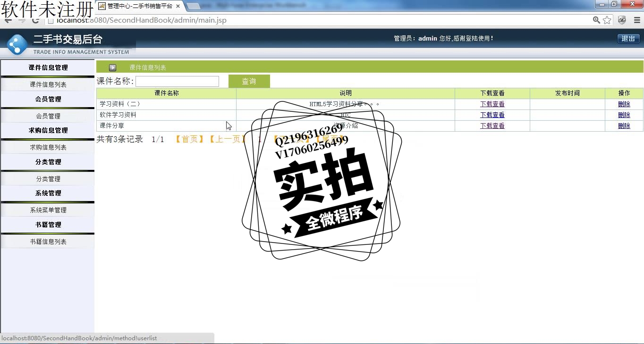Click the zoom magnifier icon in address bar
This screenshot has height=344, width=644.
[x=597, y=20]
